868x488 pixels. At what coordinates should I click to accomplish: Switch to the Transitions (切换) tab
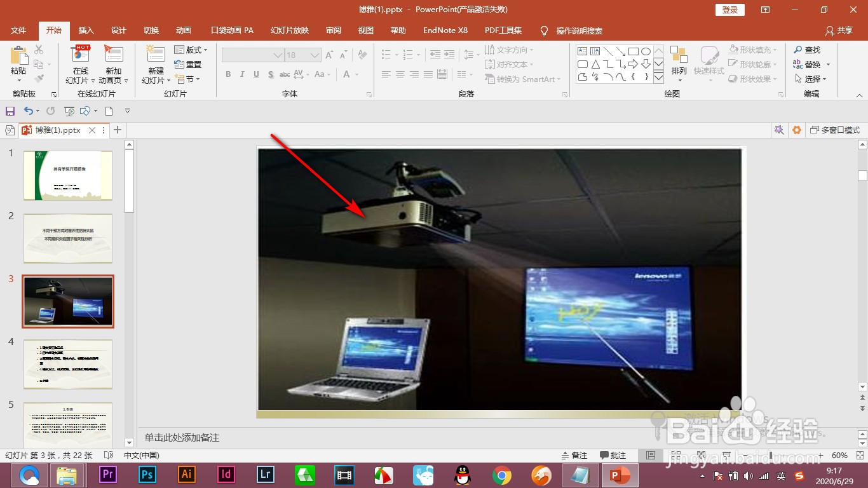coord(151,30)
